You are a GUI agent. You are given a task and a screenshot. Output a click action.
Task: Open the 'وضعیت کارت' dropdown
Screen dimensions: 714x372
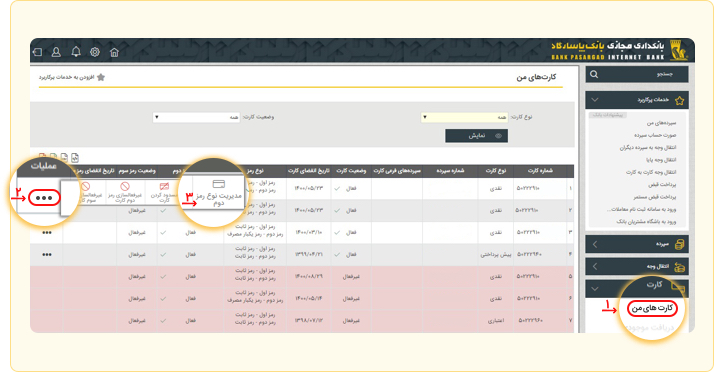click(196, 117)
